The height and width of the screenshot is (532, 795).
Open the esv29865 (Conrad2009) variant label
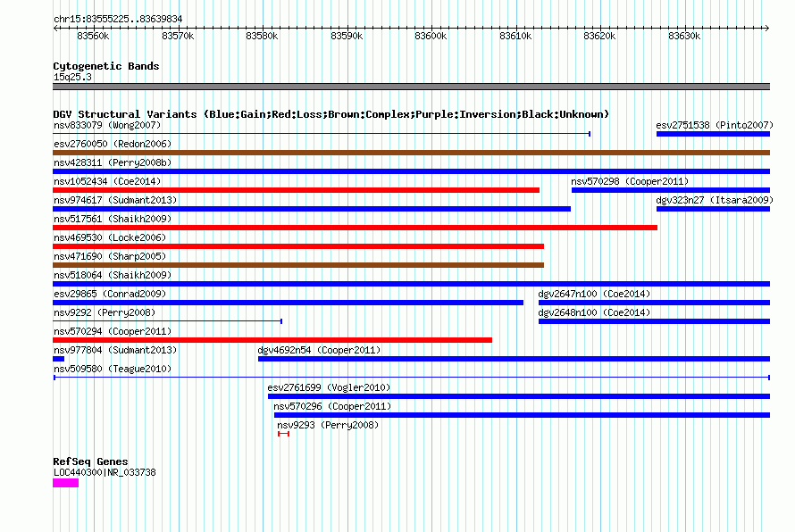coord(110,294)
